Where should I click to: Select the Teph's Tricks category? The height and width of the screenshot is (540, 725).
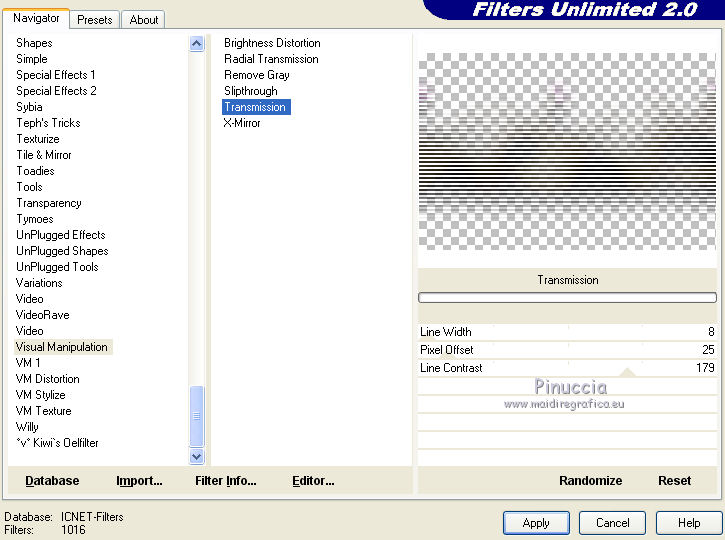click(x=49, y=123)
